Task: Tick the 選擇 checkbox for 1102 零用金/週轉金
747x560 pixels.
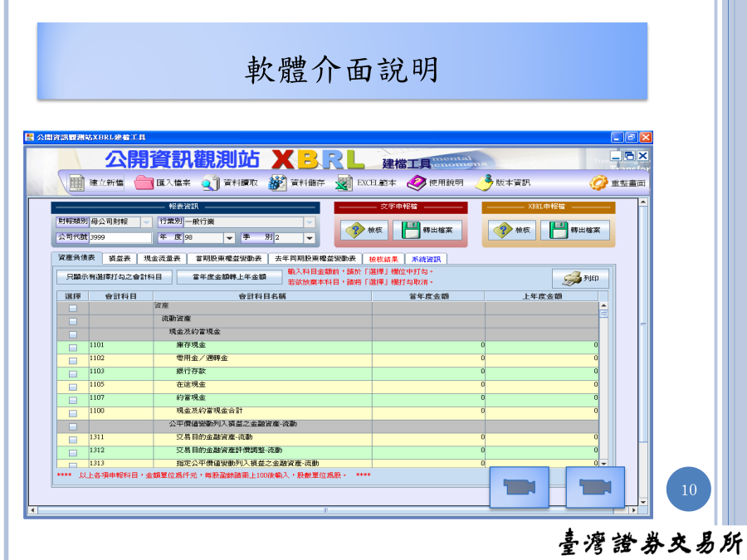Action: coord(73,361)
